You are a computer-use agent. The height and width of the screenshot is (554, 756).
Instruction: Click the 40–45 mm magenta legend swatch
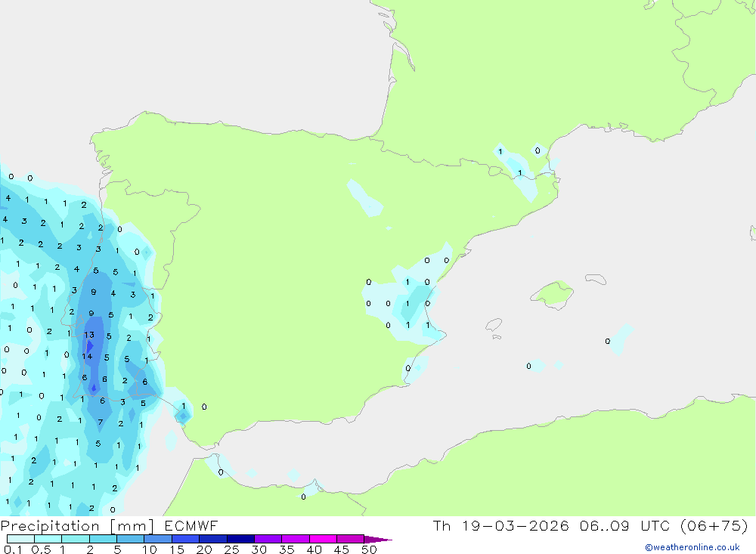pos(323,539)
